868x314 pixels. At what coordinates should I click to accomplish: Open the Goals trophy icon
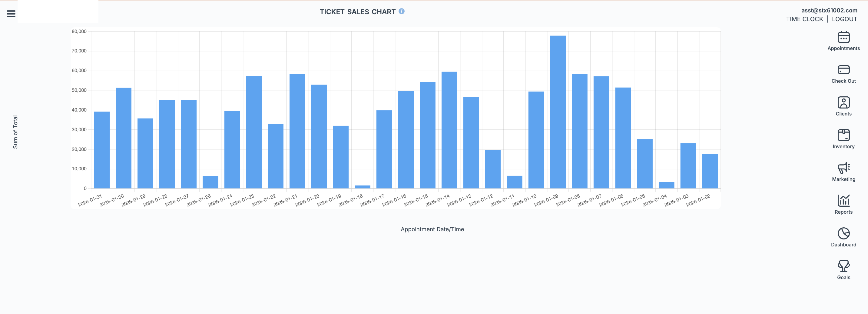(843, 266)
